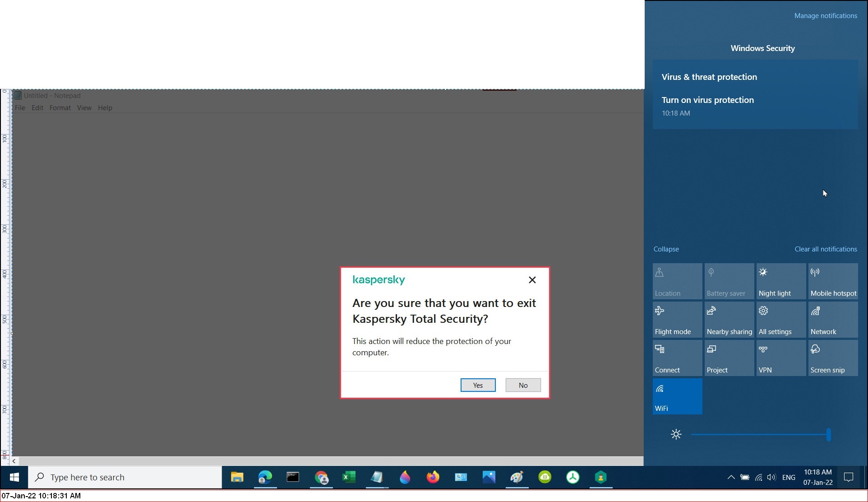This screenshot has width=868, height=502.
Task: Click No in the Kaspersky dialog
Action: [523, 385]
